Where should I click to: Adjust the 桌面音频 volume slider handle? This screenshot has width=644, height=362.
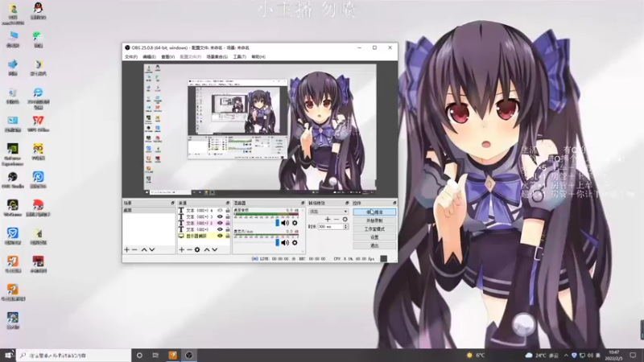click(x=277, y=223)
